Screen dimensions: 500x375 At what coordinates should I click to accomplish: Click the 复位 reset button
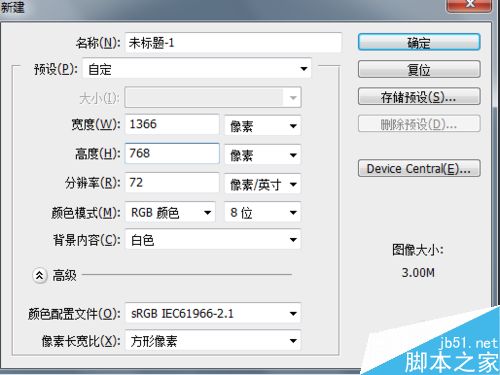click(x=419, y=69)
